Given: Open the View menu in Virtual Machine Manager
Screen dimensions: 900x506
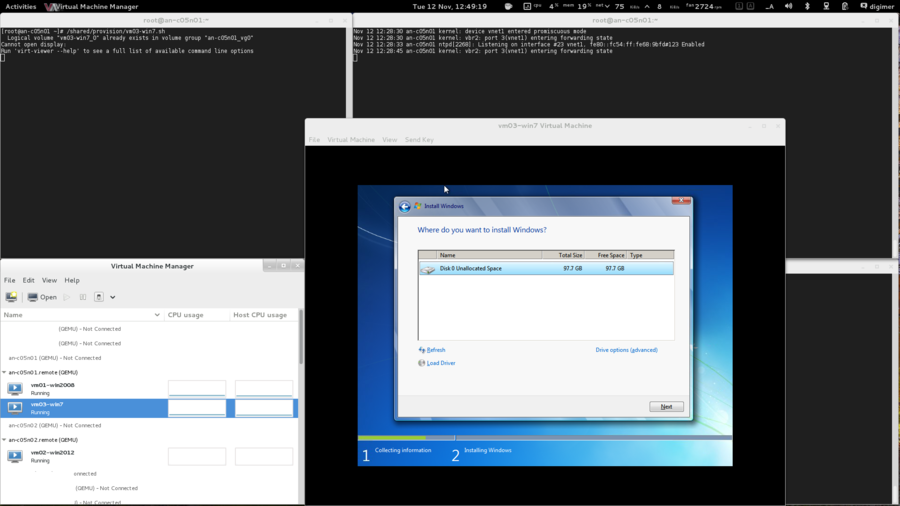Looking at the screenshot, I should [x=49, y=281].
